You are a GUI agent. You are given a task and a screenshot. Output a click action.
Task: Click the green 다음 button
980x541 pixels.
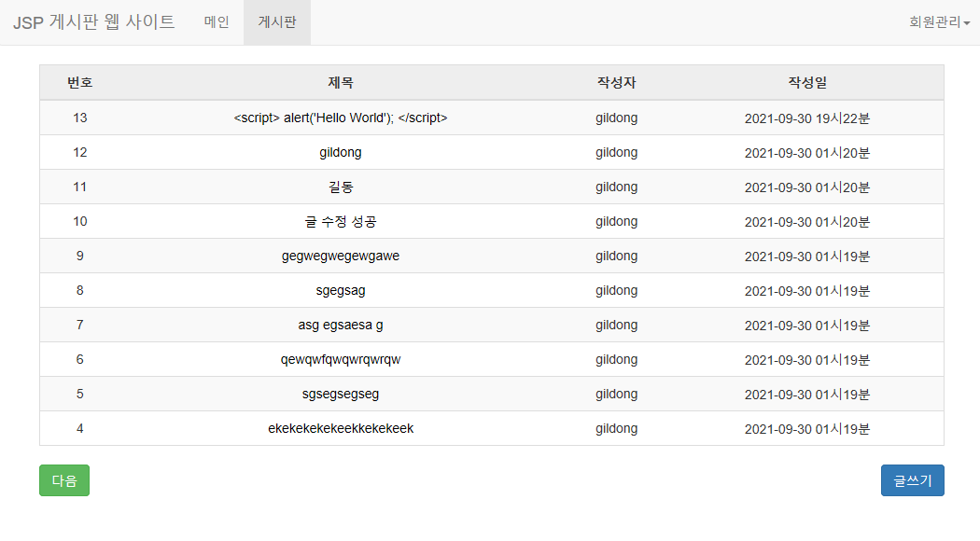coord(64,480)
